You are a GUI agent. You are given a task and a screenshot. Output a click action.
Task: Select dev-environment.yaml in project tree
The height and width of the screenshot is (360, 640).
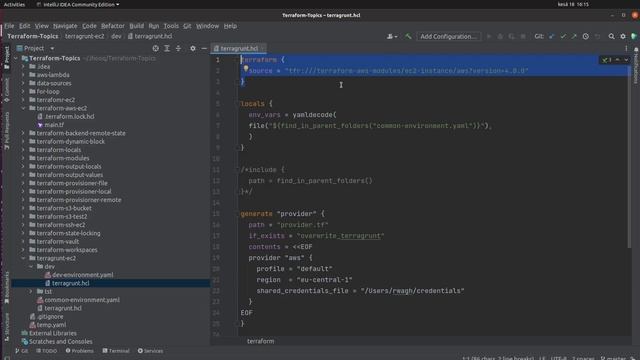pos(82,275)
